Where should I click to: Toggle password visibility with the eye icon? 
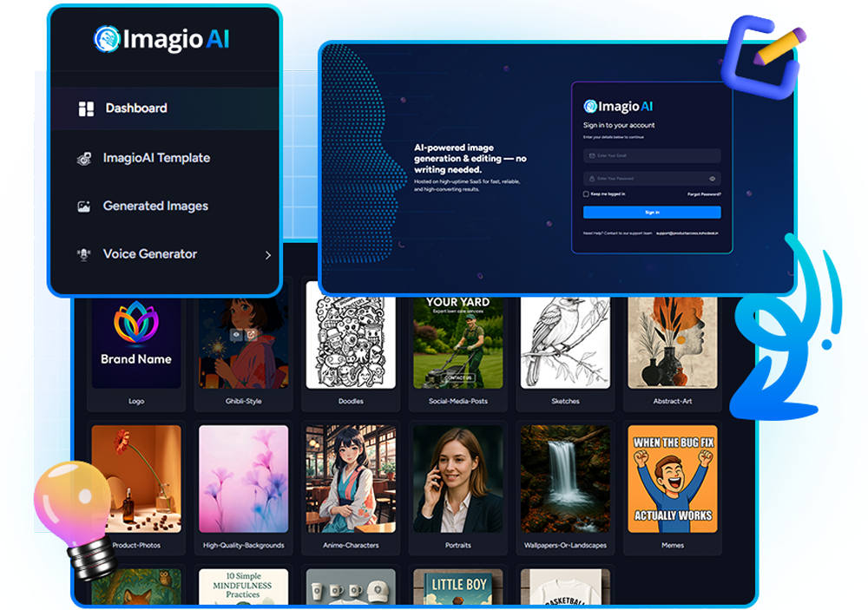(713, 178)
